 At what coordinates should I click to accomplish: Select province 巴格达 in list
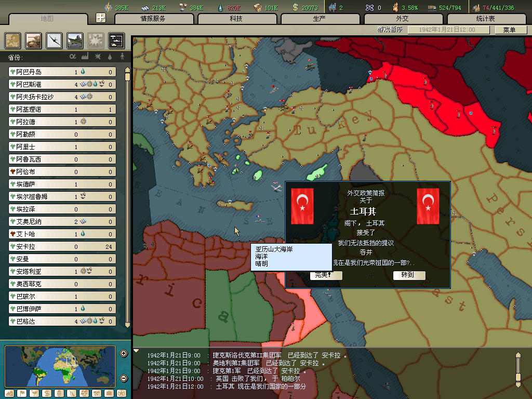(x=62, y=321)
